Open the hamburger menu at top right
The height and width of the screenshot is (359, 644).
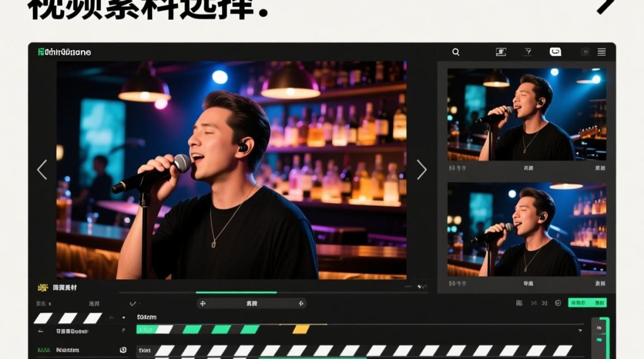click(x=601, y=52)
